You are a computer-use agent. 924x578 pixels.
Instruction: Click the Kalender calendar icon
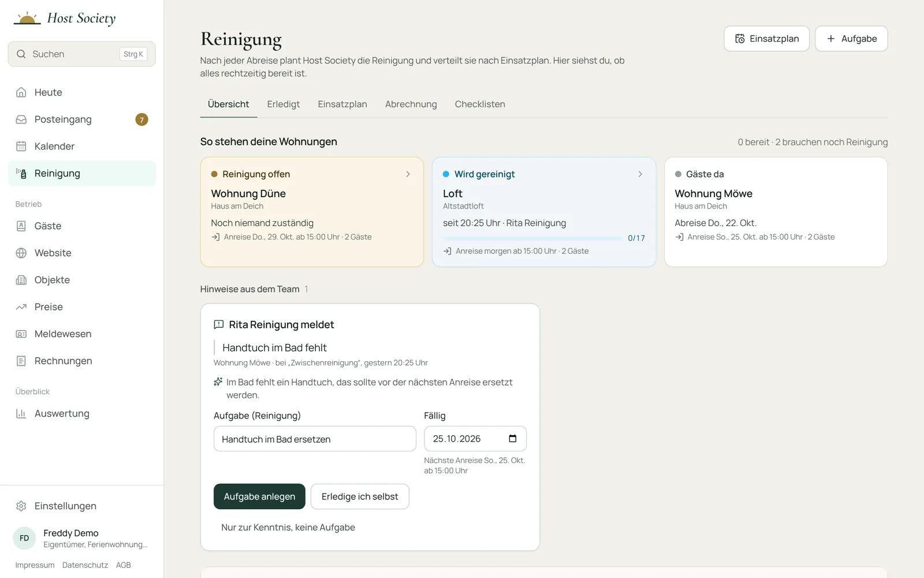click(21, 146)
